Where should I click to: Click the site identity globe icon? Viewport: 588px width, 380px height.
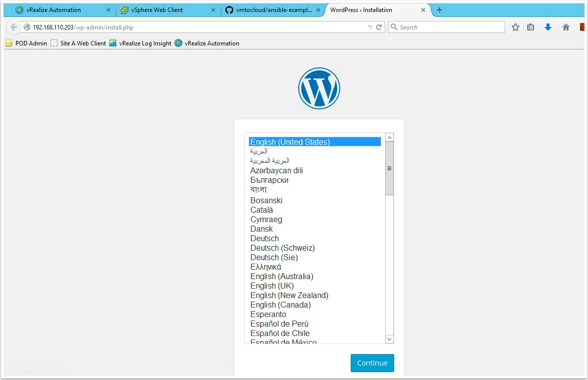[27, 27]
